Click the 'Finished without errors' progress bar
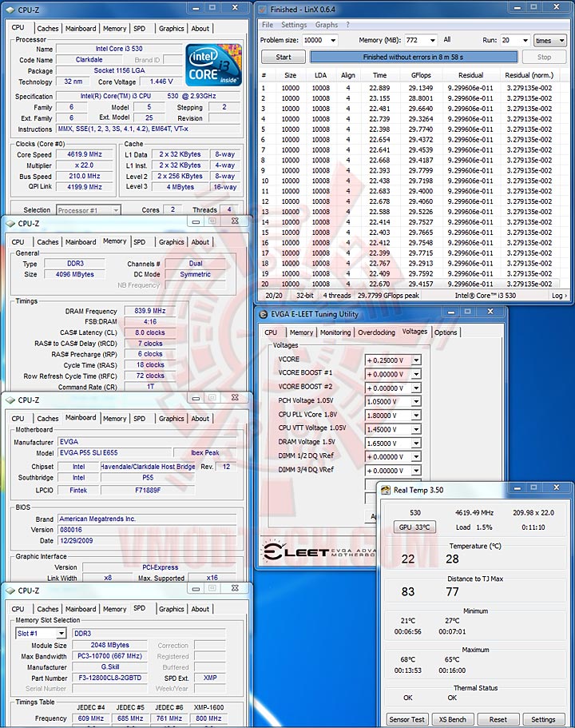Screen dimensions: 575x728 point(413,57)
